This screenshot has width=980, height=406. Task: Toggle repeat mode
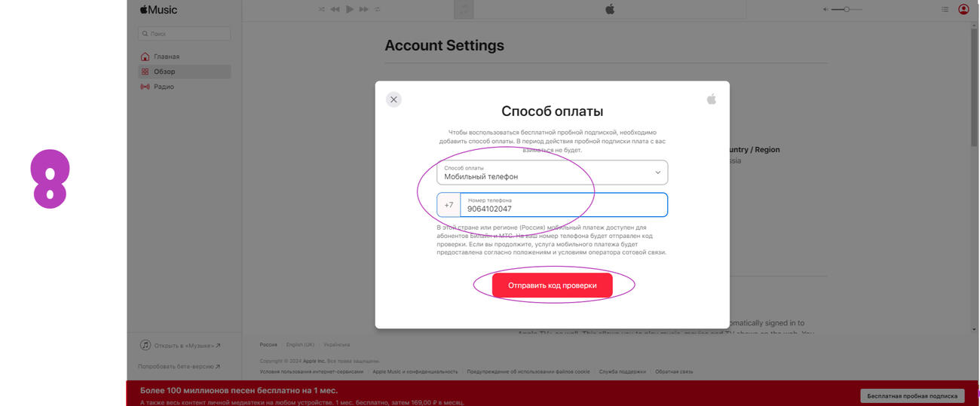378,9
